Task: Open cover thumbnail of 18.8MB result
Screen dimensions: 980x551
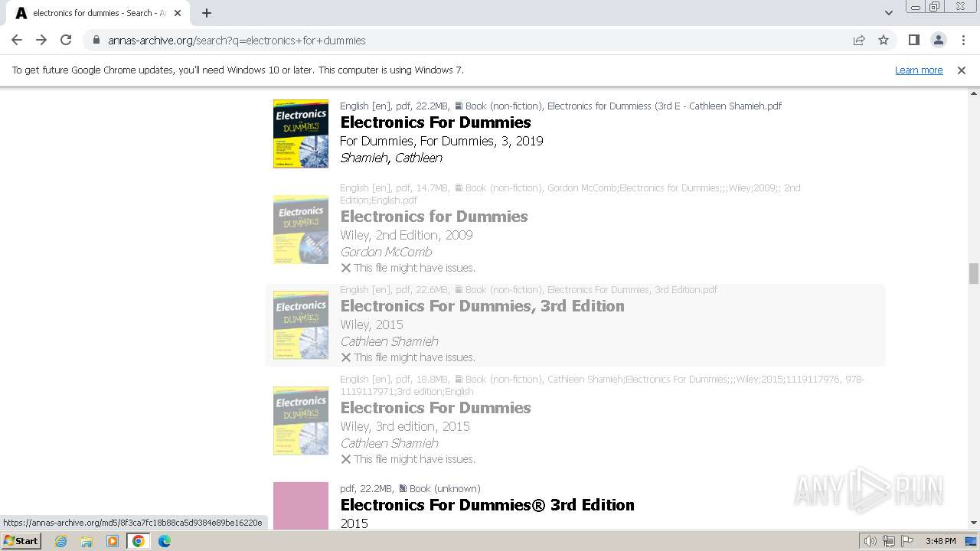Action: tap(301, 421)
